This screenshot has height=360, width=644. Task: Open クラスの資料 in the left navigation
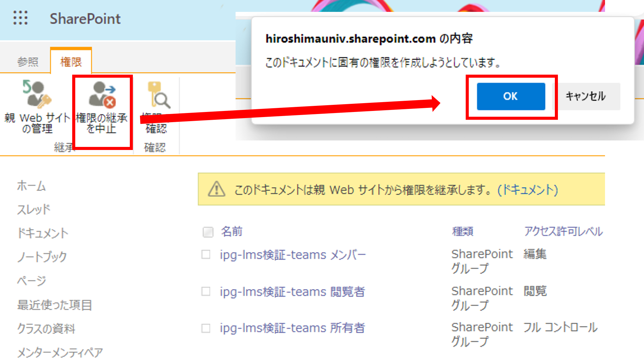click(46, 328)
